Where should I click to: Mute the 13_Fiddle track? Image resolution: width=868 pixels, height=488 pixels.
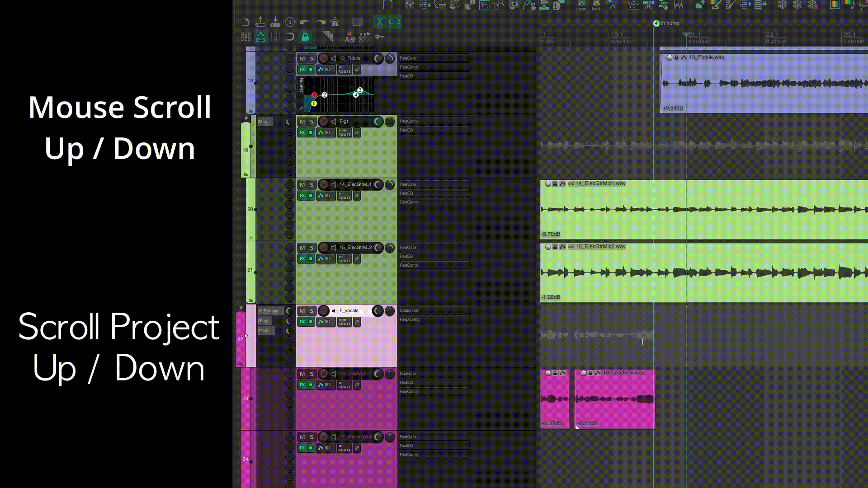tap(302, 58)
